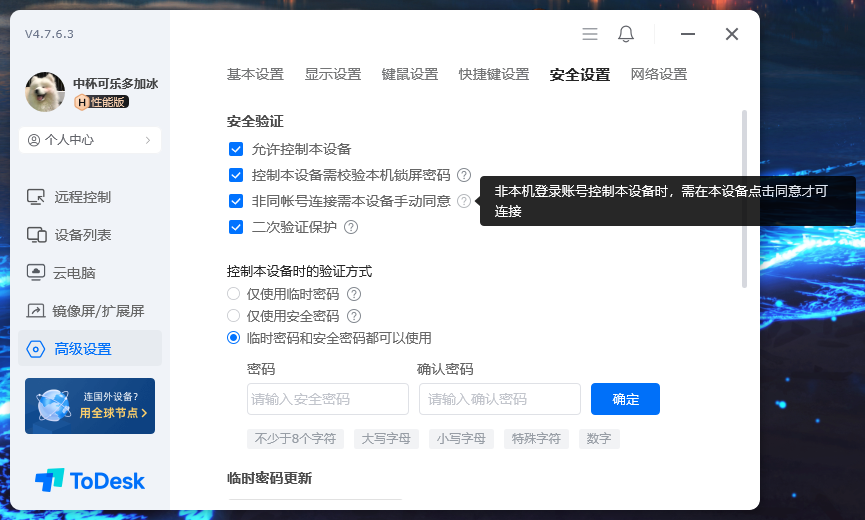The width and height of the screenshot is (865, 520).
Task: Click help icon beside 二次验证保护
Action: (351, 227)
